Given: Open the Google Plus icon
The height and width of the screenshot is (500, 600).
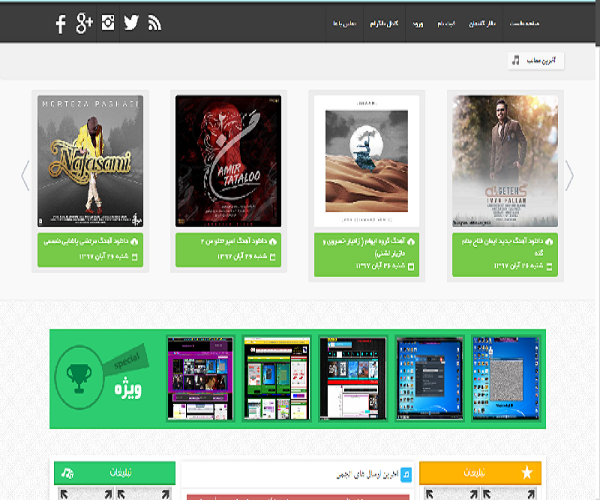Looking at the screenshot, I should (84, 23).
